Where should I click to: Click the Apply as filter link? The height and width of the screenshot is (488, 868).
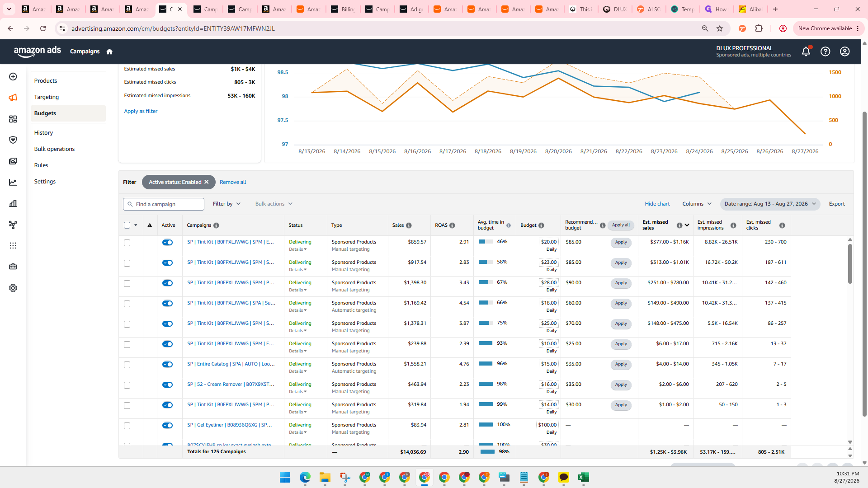[x=141, y=111]
